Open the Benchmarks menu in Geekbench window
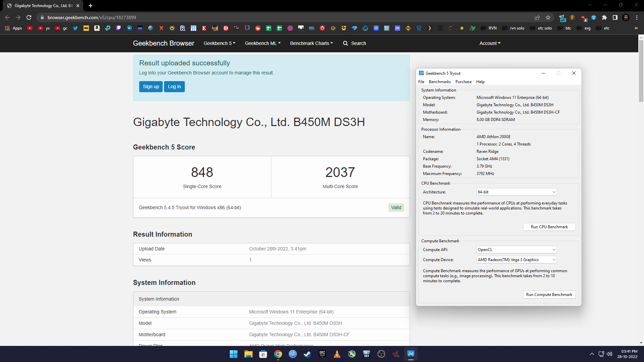Screen dimensions: 644x362 440,82
